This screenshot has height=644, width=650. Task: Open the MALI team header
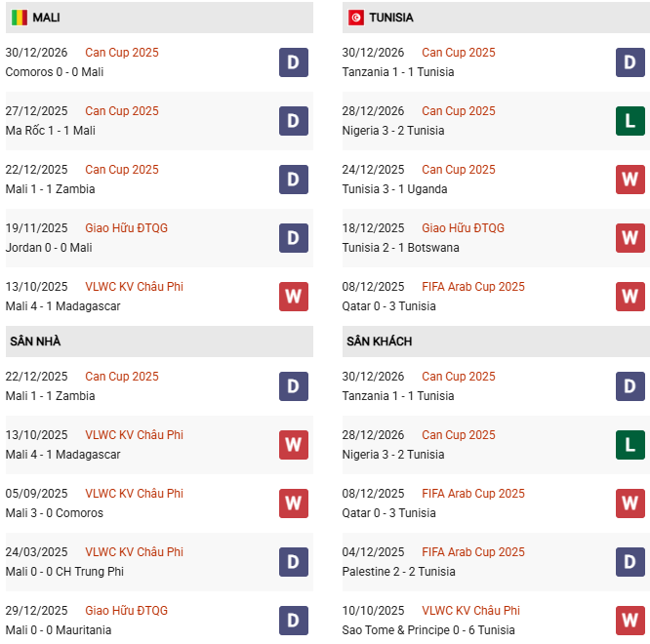(x=46, y=18)
